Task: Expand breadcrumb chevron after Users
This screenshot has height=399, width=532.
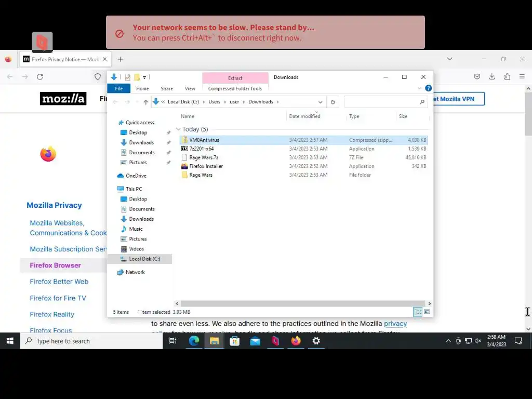Action: 225,102
